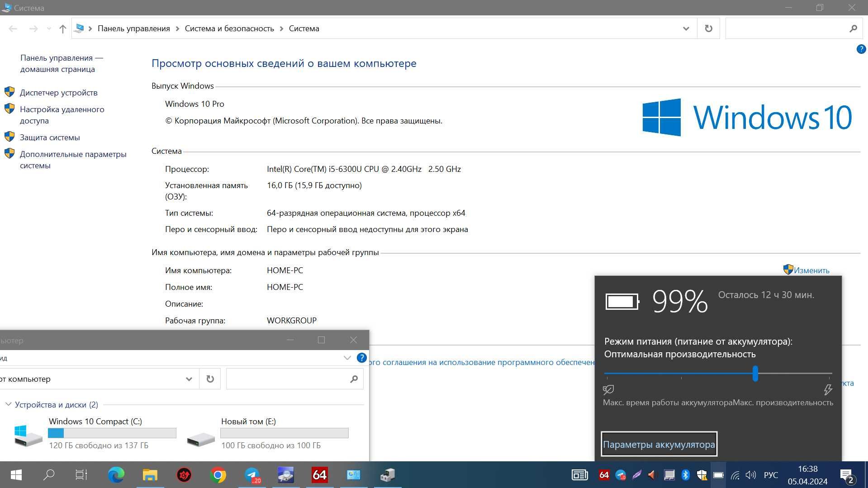Open the dropdown after the Система и безопасность breadcrumb

[281, 28]
